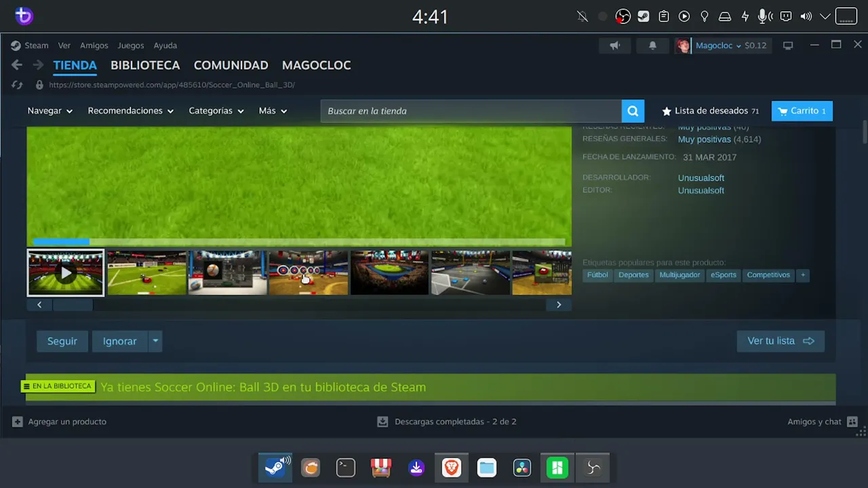Open the downloads icon in status bar
Viewport: 868px width, 488px height.
coord(382,422)
